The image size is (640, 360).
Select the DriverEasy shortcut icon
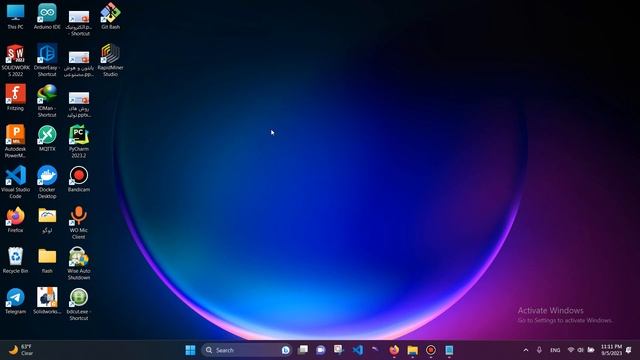(47, 60)
